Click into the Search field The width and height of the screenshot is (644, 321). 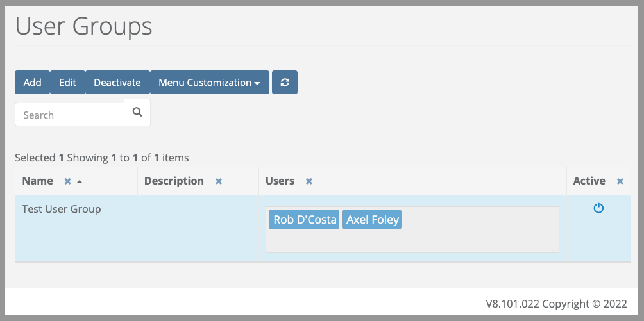tap(69, 115)
